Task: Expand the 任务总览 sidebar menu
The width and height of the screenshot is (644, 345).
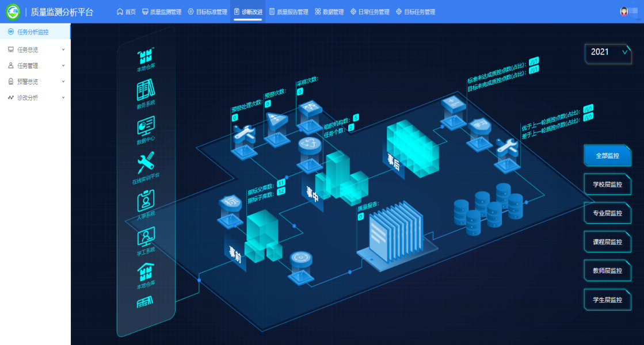Action: pyautogui.click(x=35, y=49)
